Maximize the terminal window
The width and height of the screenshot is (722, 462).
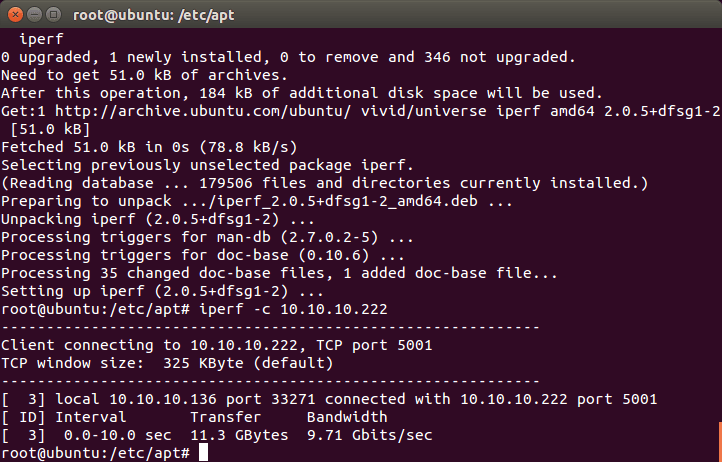pyautogui.click(x=54, y=14)
